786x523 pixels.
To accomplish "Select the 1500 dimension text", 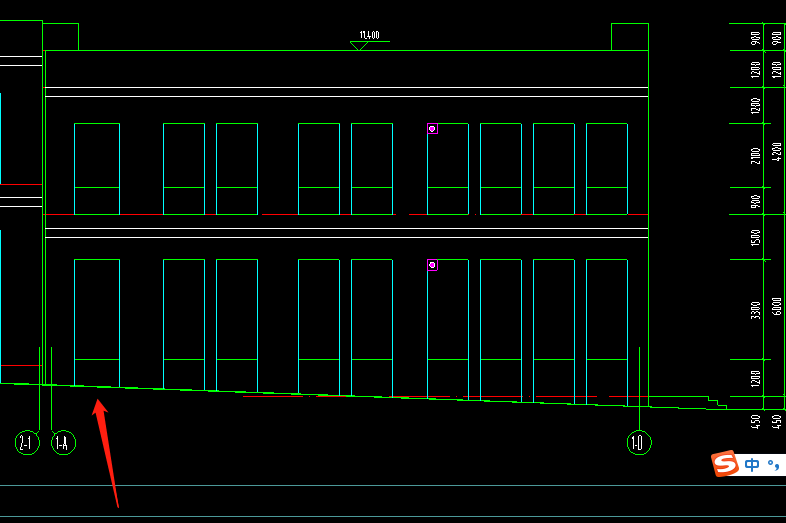I will click(755, 237).
